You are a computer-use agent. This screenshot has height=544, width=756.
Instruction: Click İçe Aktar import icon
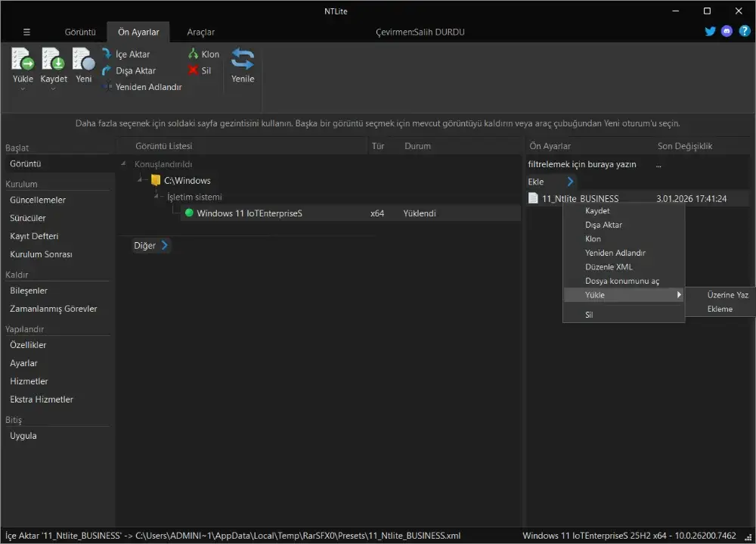point(107,54)
